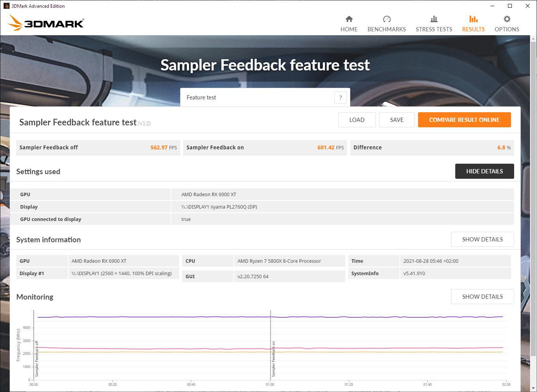Click the 3DMark title bar app icon
Screen dimensions: 537x392
click(7, 6)
